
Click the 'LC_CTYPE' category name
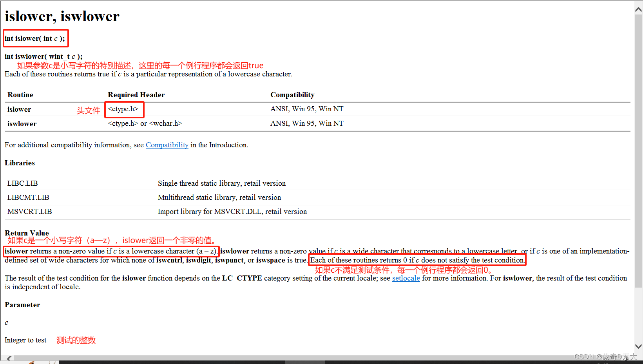[x=242, y=278]
